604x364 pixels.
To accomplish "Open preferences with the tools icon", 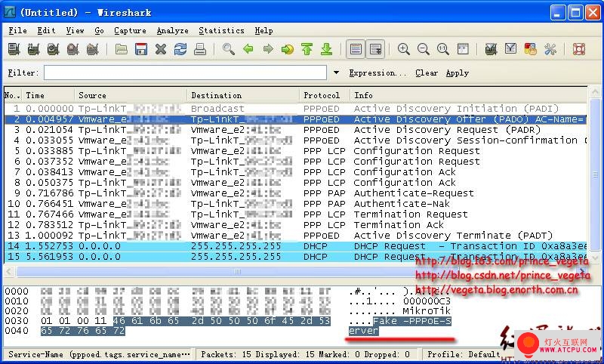I will point(550,49).
